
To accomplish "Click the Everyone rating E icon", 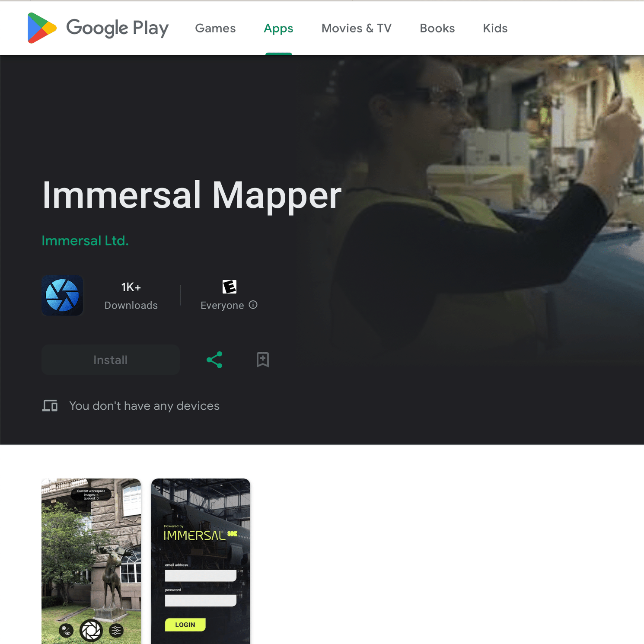I will coord(230,287).
